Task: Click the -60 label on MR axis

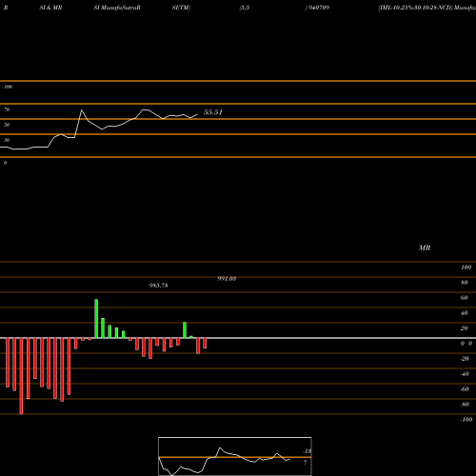Action: (x=465, y=389)
